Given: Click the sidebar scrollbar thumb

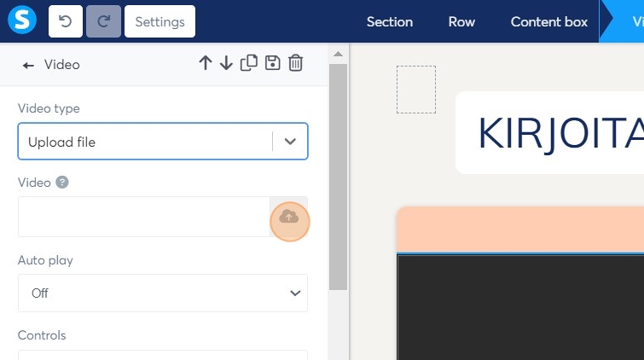Looking at the screenshot, I should coord(338,177).
